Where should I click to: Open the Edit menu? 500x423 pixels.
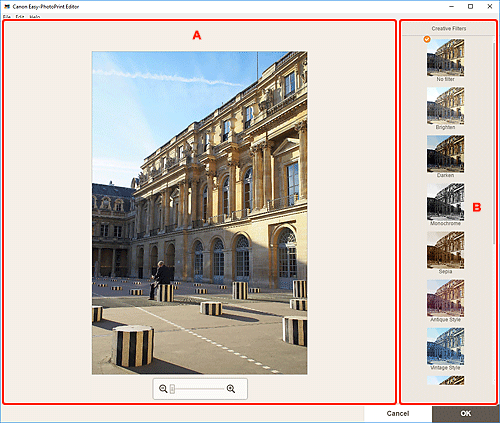tap(20, 17)
